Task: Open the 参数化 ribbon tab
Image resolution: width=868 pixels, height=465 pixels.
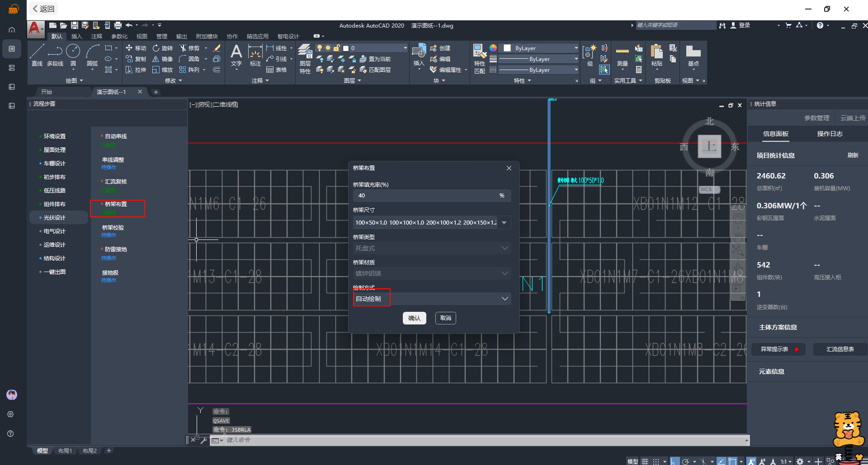Action: 119,36
